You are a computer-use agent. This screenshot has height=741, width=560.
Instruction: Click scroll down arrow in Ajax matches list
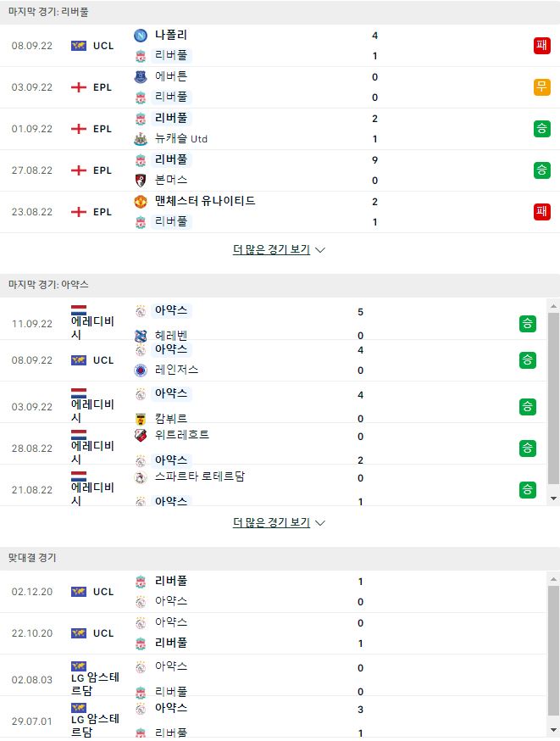553,499
